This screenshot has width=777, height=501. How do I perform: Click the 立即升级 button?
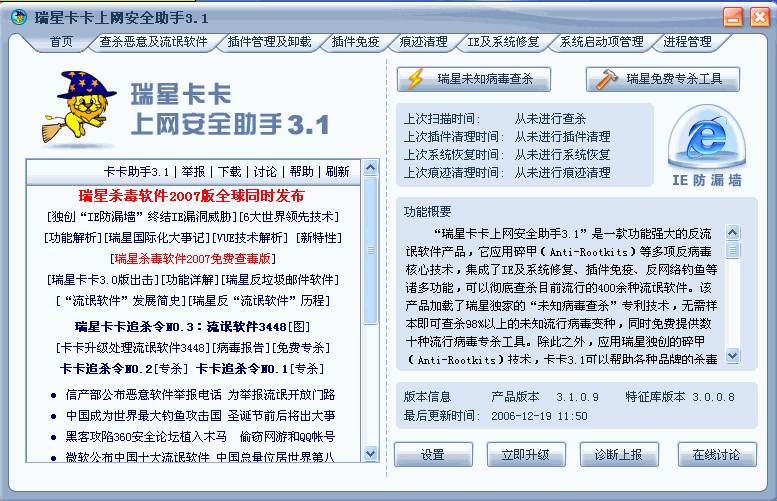[x=526, y=454]
